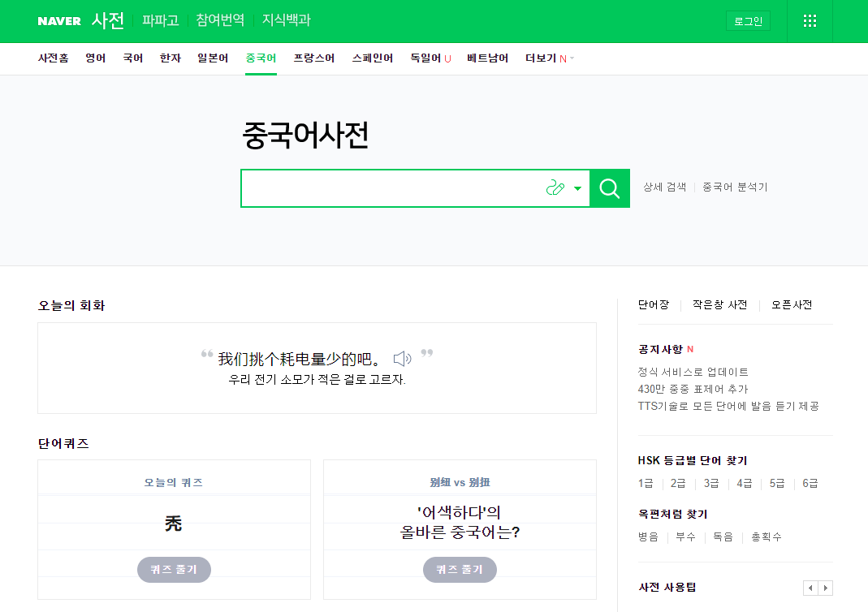Open 상세 검색 advanced search

click(x=664, y=187)
